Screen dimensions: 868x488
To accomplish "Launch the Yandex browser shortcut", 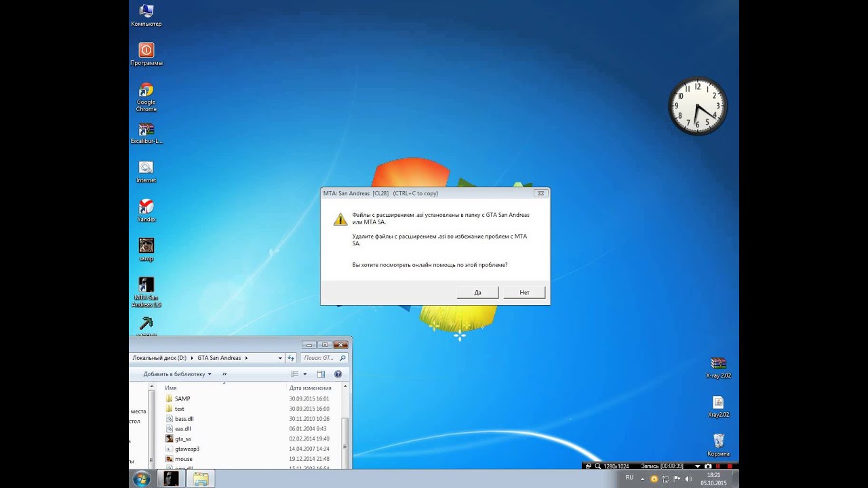I will [146, 211].
